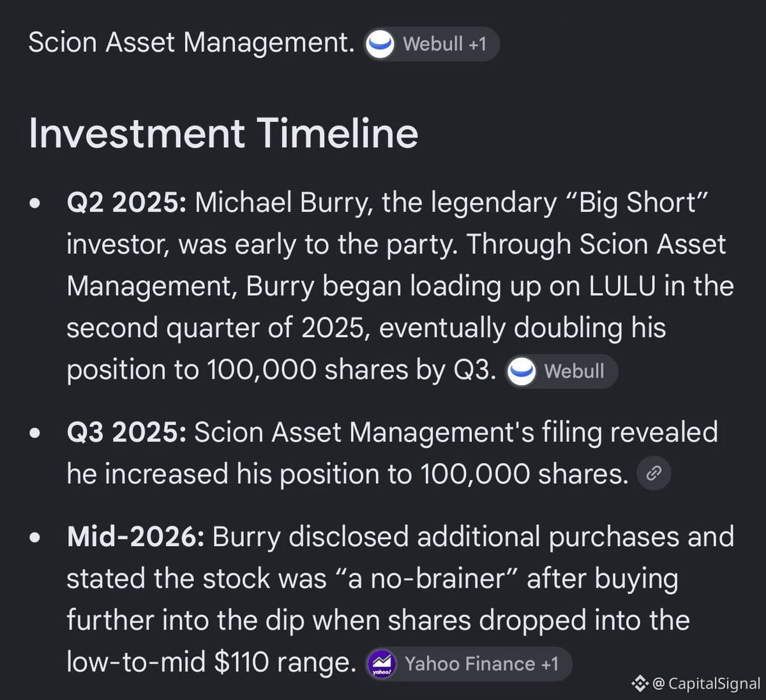This screenshot has height=700, width=766.
Task: Open the Yahoo Finance +1 source chip
Action: point(469,664)
